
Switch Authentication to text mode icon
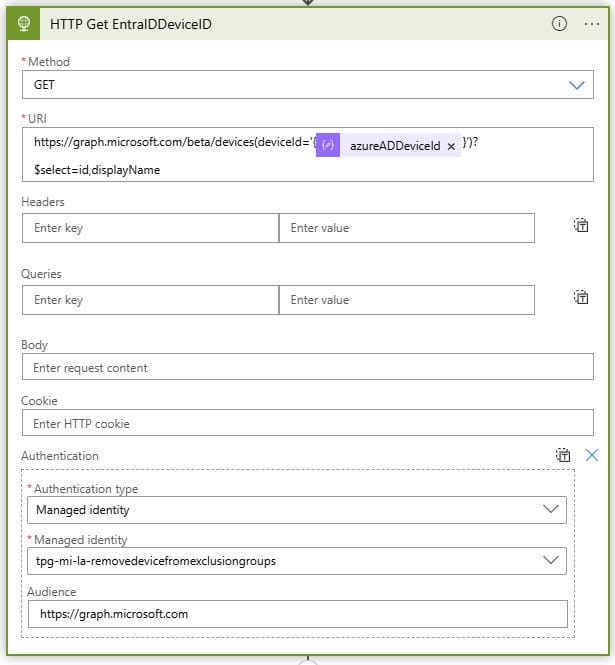[x=563, y=455]
